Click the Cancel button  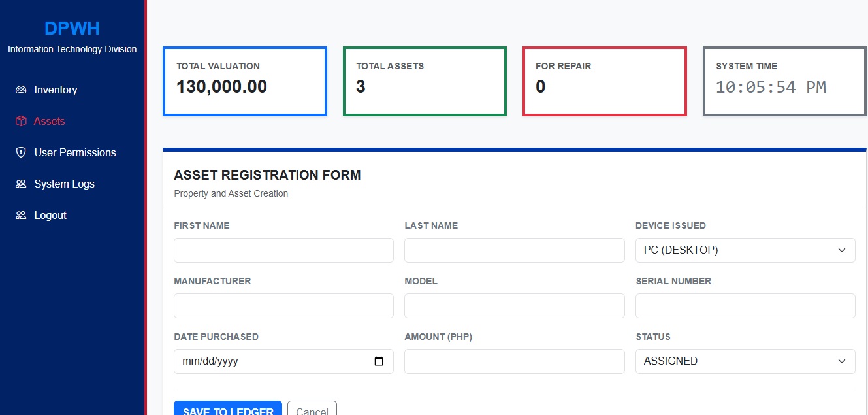pos(312,409)
